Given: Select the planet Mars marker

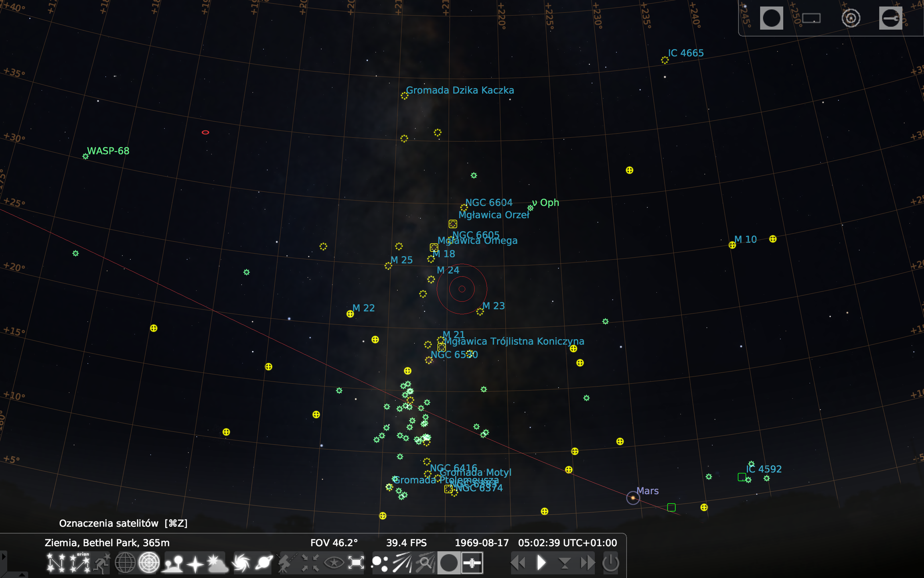Looking at the screenshot, I should click(x=633, y=498).
